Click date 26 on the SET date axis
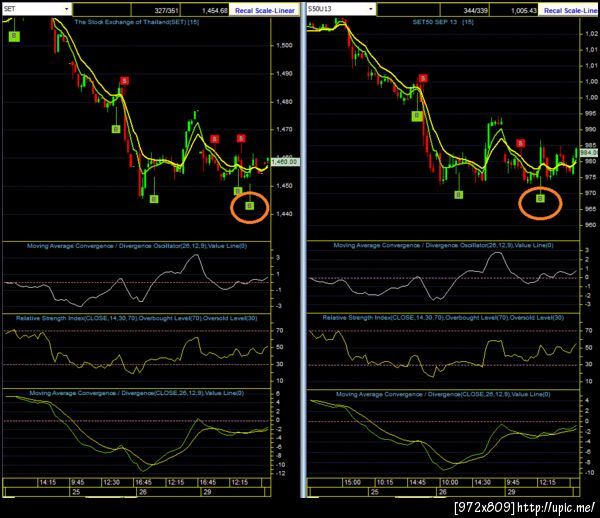 tap(143, 492)
